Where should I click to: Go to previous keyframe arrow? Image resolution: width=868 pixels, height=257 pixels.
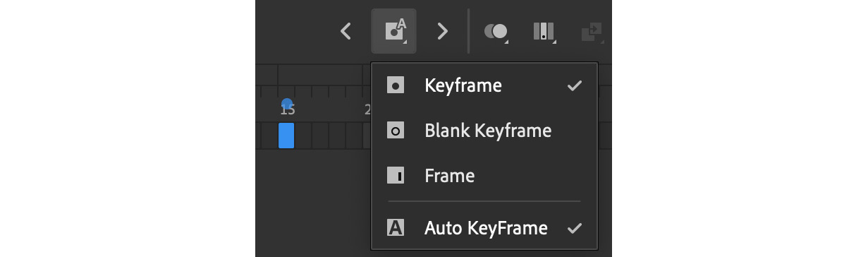click(346, 31)
